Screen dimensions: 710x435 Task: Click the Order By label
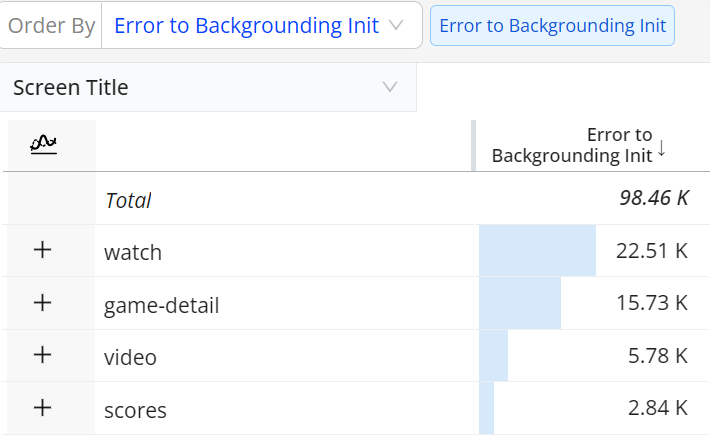coord(51,26)
